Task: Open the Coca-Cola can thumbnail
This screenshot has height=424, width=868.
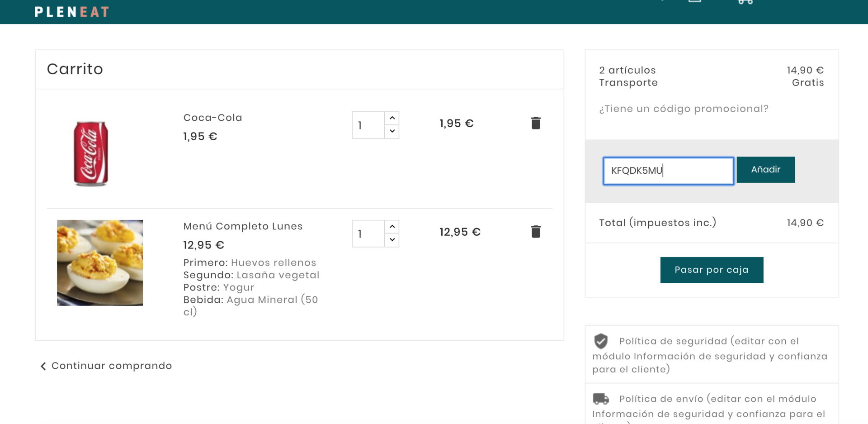Action: pos(91,153)
